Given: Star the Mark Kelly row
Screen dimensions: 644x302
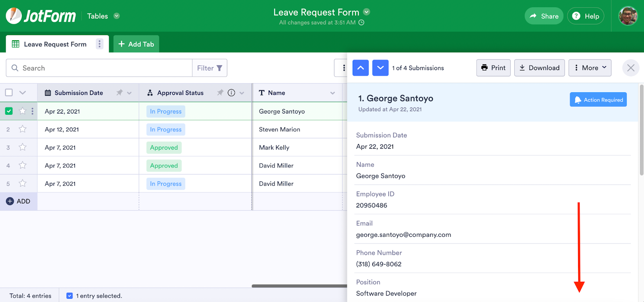Looking at the screenshot, I should pyautogui.click(x=23, y=147).
